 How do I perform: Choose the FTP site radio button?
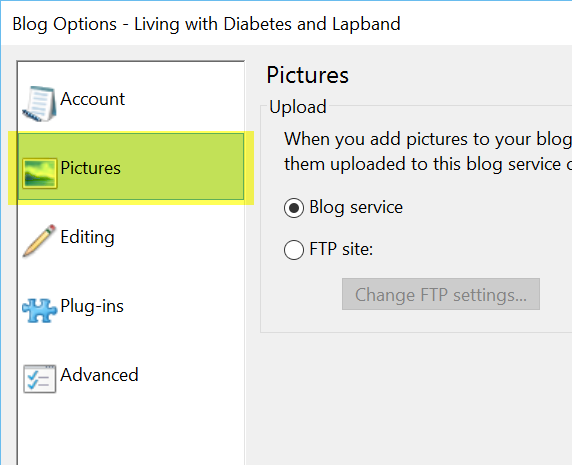click(x=294, y=250)
